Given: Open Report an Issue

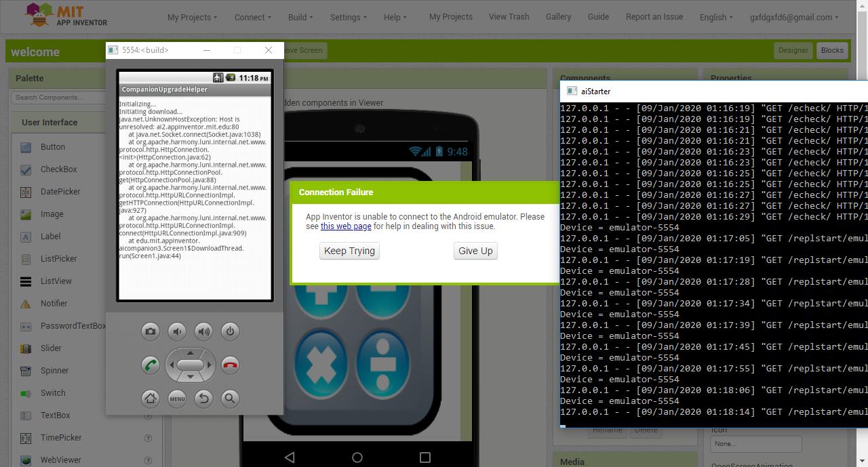Looking at the screenshot, I should pos(654,16).
